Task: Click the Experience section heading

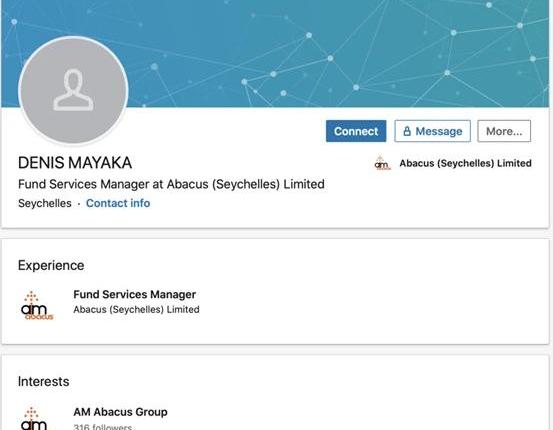Action: (51, 266)
